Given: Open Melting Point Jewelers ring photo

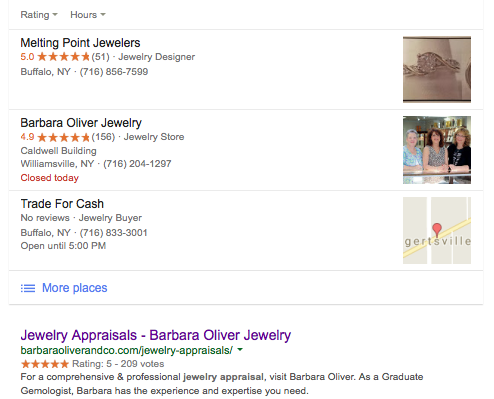Looking at the screenshot, I should [437, 69].
